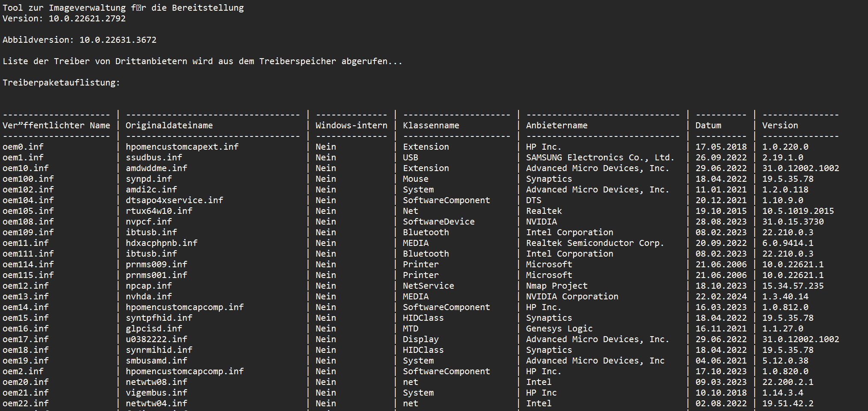The height and width of the screenshot is (411, 868).
Task: Click nvpcf.inf file name
Action: (148, 222)
